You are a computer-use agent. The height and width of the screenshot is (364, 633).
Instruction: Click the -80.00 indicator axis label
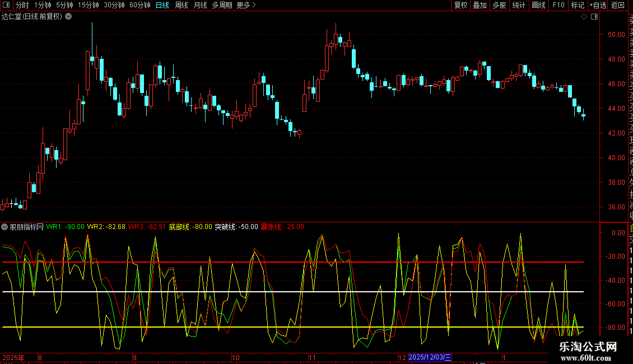click(x=615, y=328)
